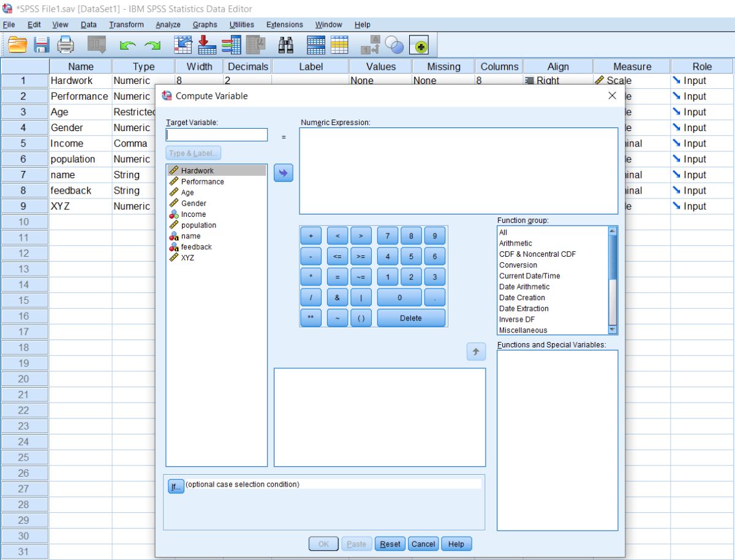Click the Cancel button
This screenshot has height=560, width=735.
423,544
